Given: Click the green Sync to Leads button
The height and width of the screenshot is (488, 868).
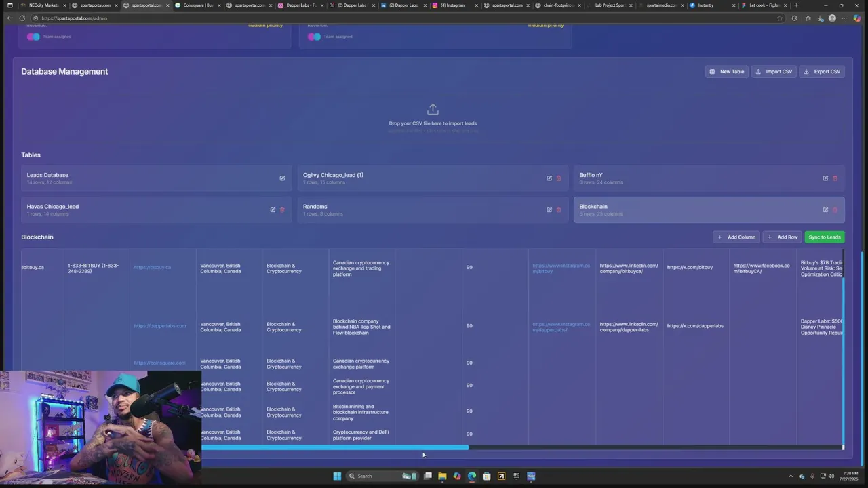Looking at the screenshot, I should (x=825, y=237).
